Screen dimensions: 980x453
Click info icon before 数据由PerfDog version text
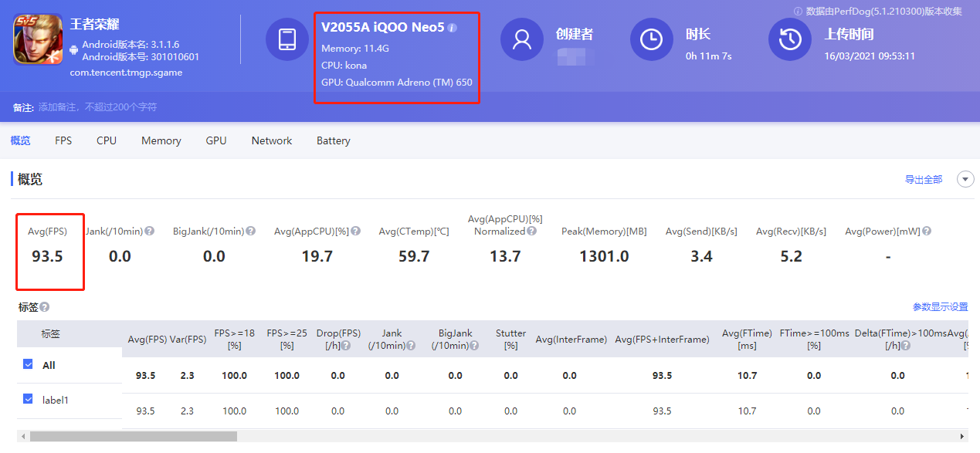(799, 11)
